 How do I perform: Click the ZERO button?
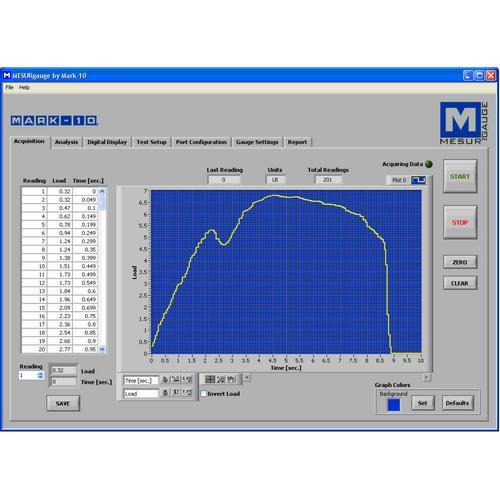(460, 262)
